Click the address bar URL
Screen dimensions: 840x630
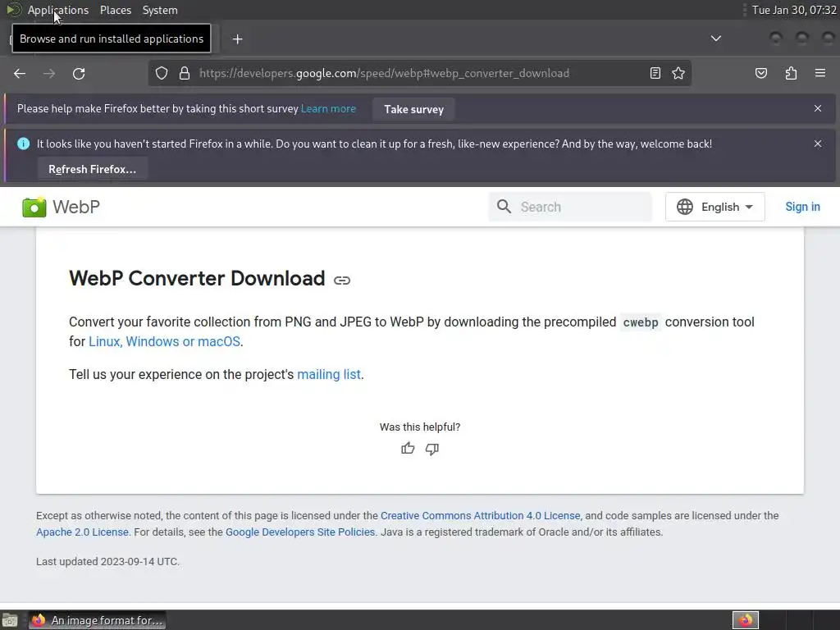coord(384,73)
